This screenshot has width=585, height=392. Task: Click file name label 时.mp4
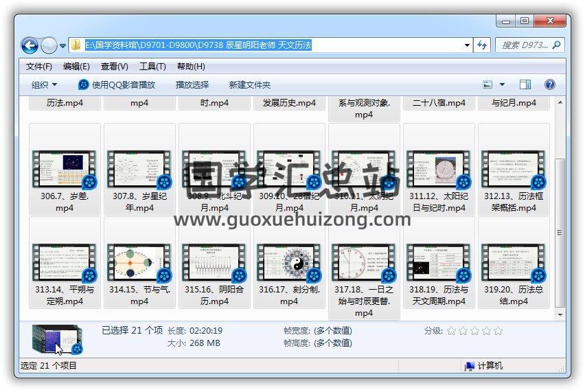pyautogui.click(x=214, y=103)
